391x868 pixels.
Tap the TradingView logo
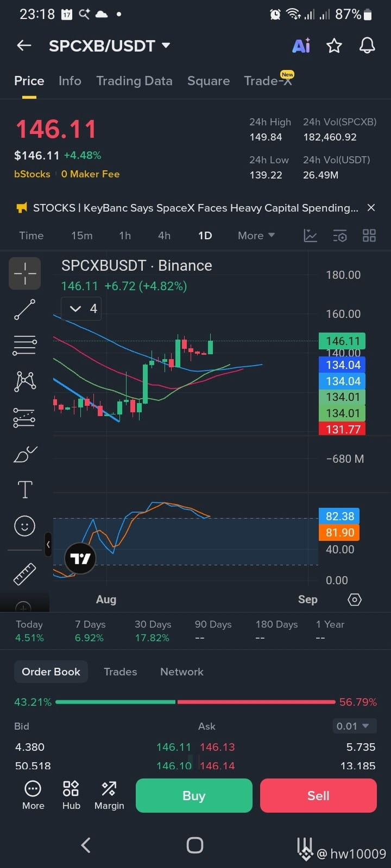click(x=80, y=558)
